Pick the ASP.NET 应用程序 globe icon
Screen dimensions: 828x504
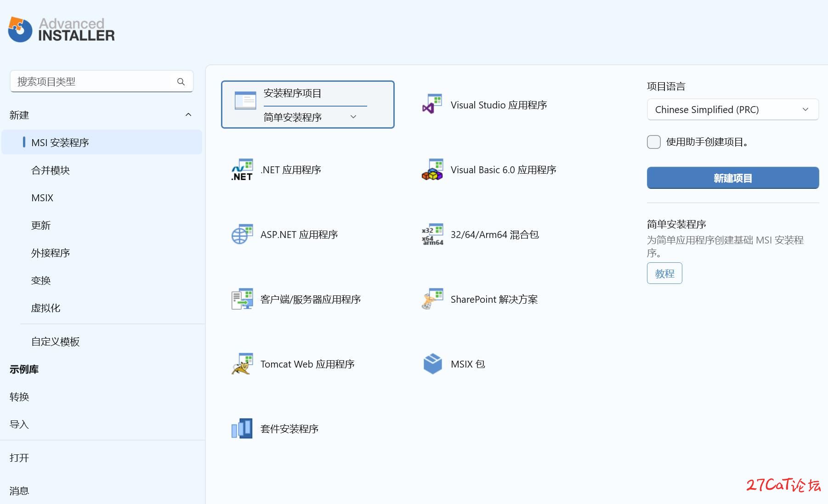tap(242, 234)
